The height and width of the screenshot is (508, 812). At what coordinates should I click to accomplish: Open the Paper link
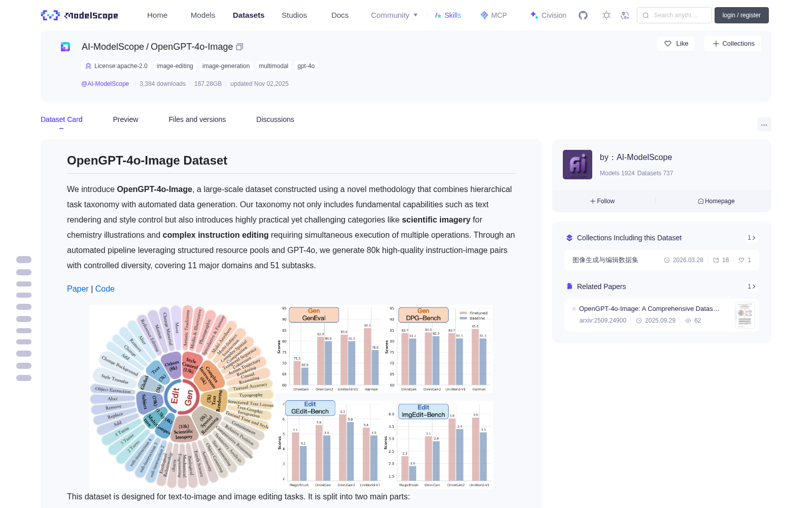[x=78, y=289]
